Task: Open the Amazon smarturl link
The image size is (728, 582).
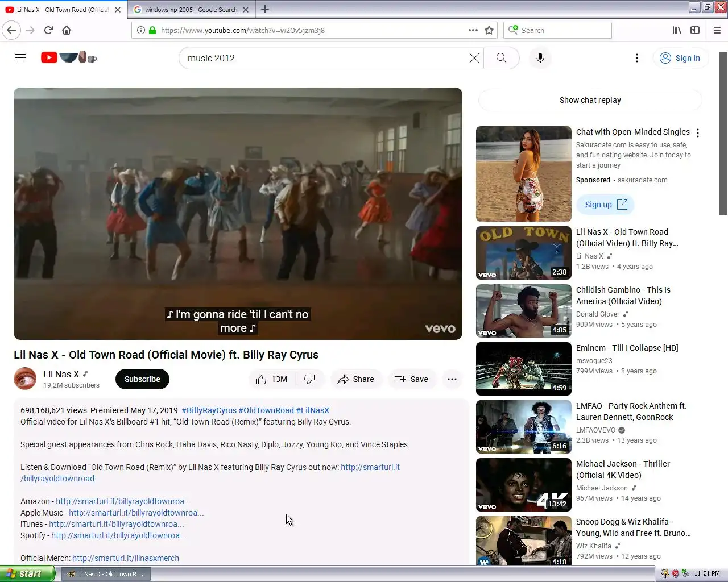Action: coord(123,501)
